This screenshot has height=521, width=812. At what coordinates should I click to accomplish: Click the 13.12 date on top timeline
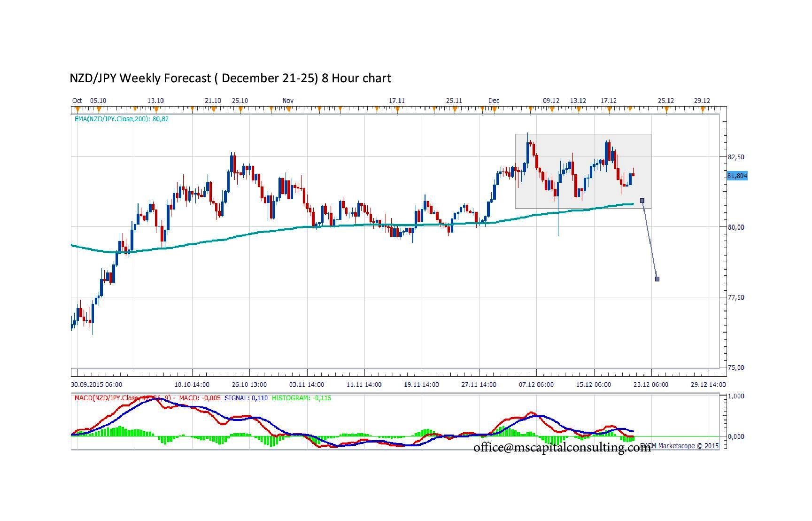click(x=578, y=101)
